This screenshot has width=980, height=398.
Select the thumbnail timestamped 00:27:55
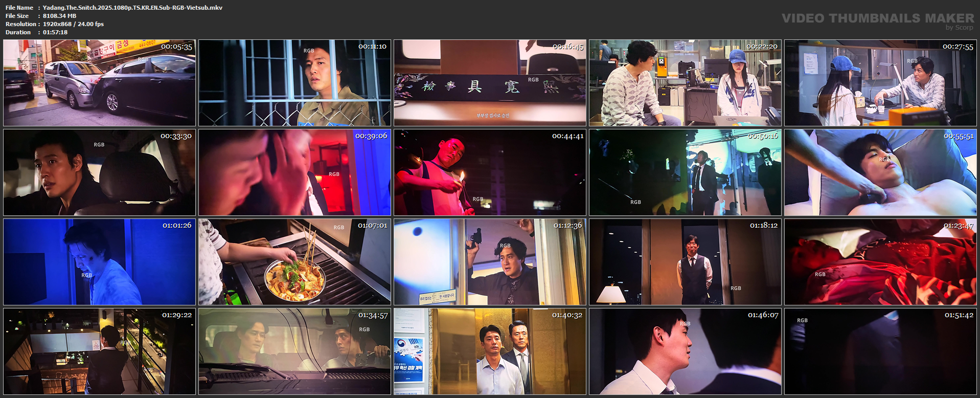[880, 83]
